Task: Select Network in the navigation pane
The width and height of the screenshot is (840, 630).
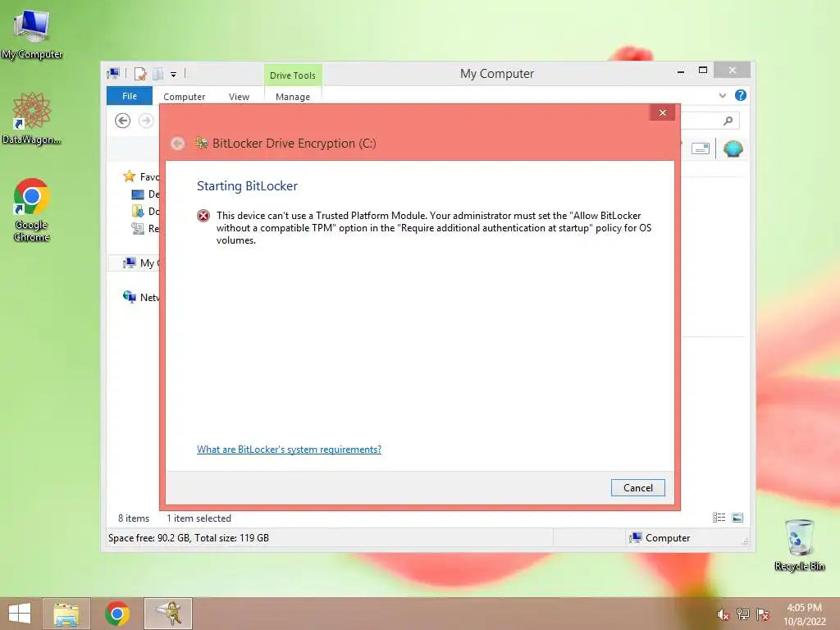Action: point(141,297)
